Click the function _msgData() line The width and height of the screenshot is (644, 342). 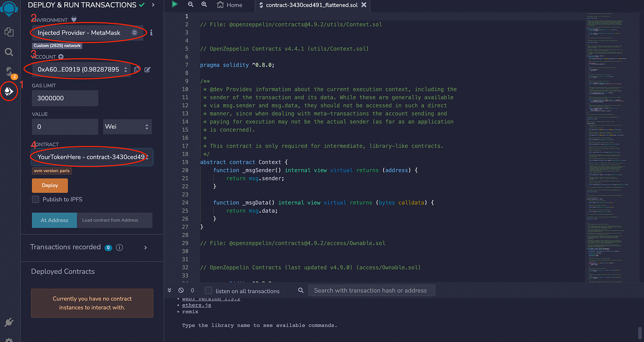coord(323,203)
